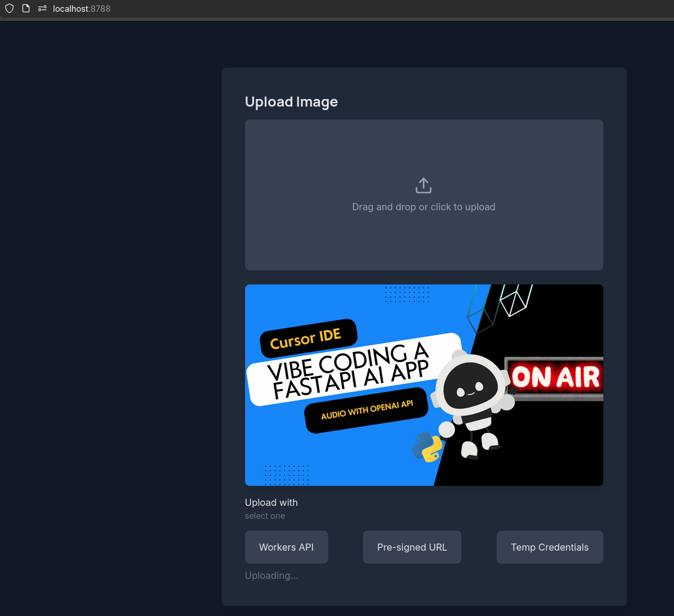
Task: Click the red ON AIR sign in the image
Action: [554, 377]
